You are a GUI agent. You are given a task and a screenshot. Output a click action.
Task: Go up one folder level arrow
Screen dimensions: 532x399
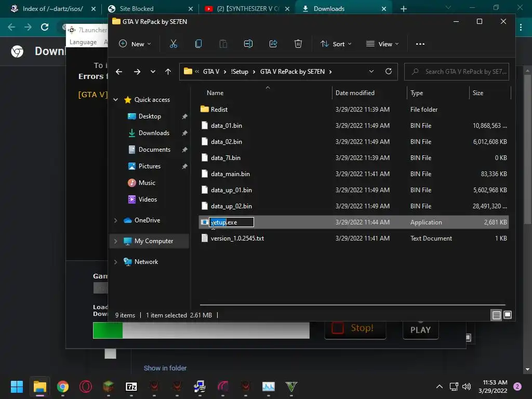168,72
